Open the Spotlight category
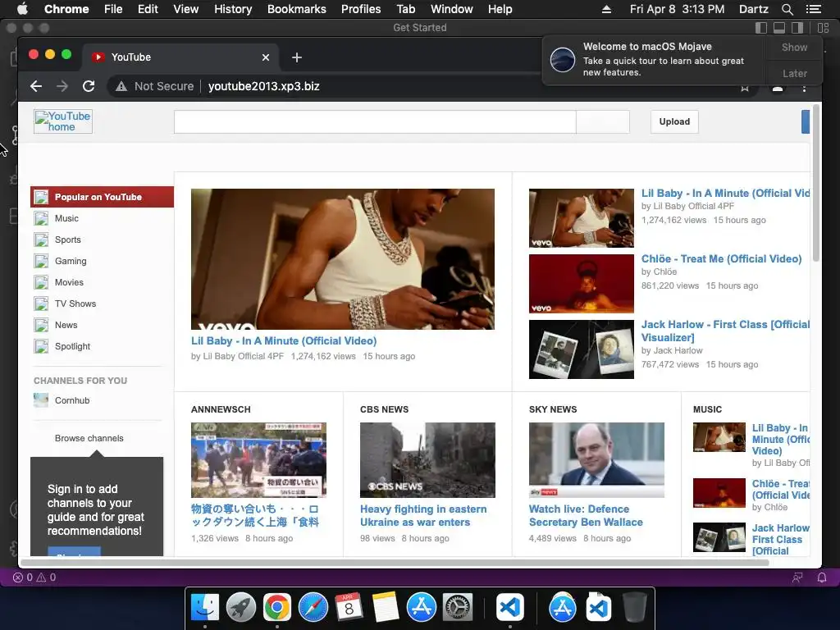Viewport: 840px width, 630px height. point(72,347)
